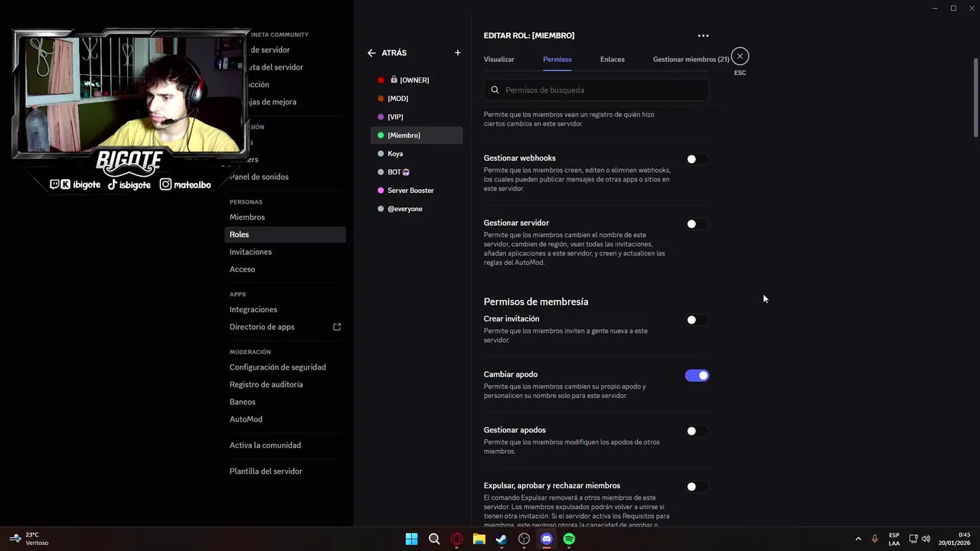The width and height of the screenshot is (980, 551).
Task: Open Integraciones settings page
Action: point(285,310)
